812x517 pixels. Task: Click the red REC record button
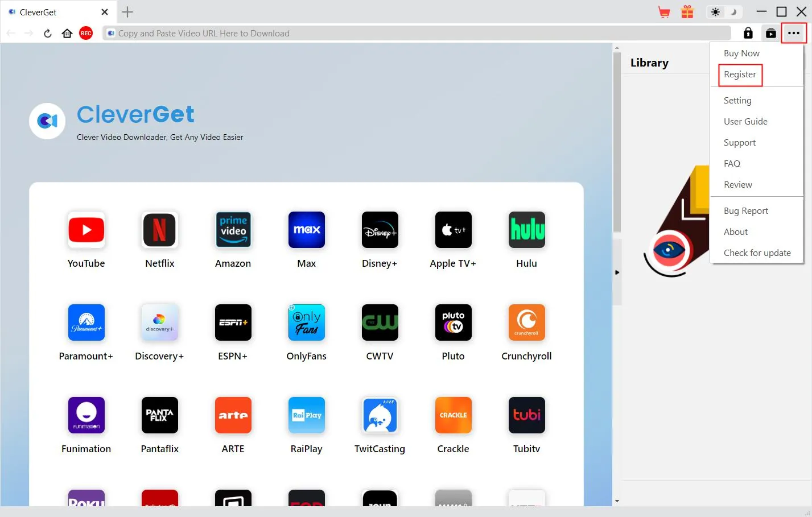coord(86,34)
